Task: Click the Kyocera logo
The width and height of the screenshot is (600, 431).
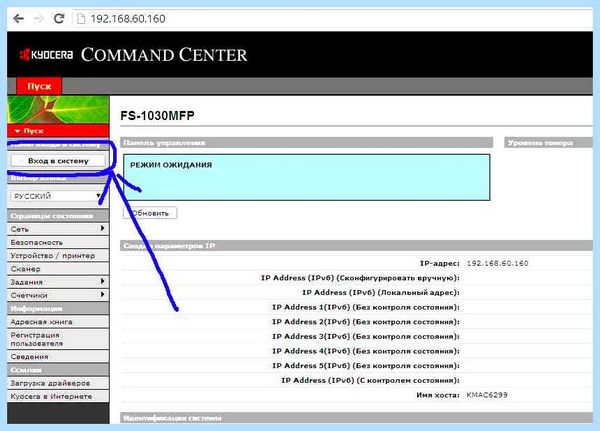Action: point(46,55)
